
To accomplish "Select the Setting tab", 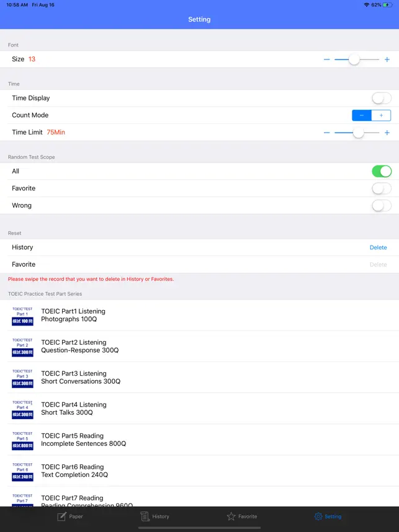I will coord(328,516).
